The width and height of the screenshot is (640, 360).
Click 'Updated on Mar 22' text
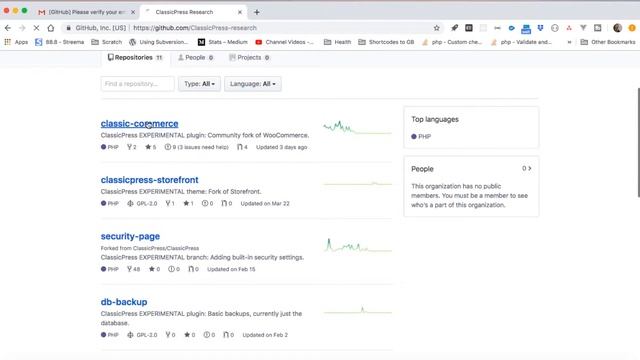pos(265,203)
